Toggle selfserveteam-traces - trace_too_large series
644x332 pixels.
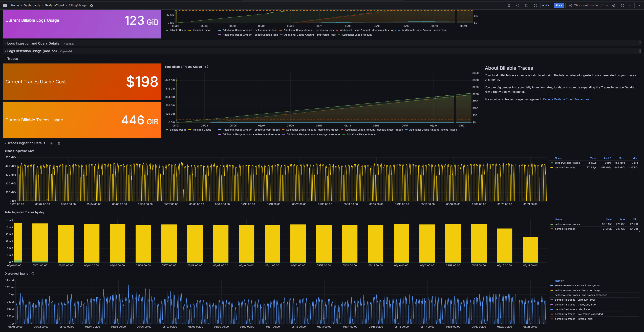[577, 290]
